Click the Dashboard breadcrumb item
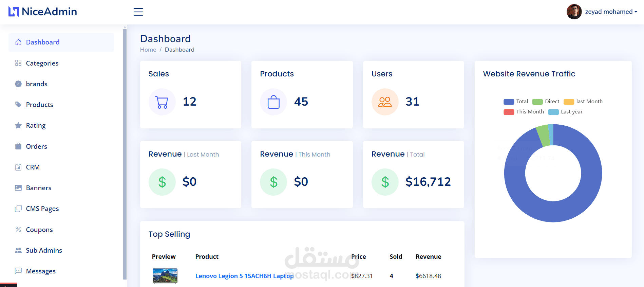The width and height of the screenshot is (644, 287). pyautogui.click(x=179, y=50)
